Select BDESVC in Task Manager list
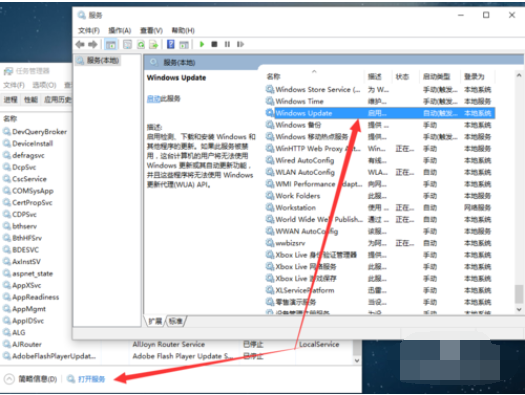Viewport: 525px width, 395px height. [25, 250]
